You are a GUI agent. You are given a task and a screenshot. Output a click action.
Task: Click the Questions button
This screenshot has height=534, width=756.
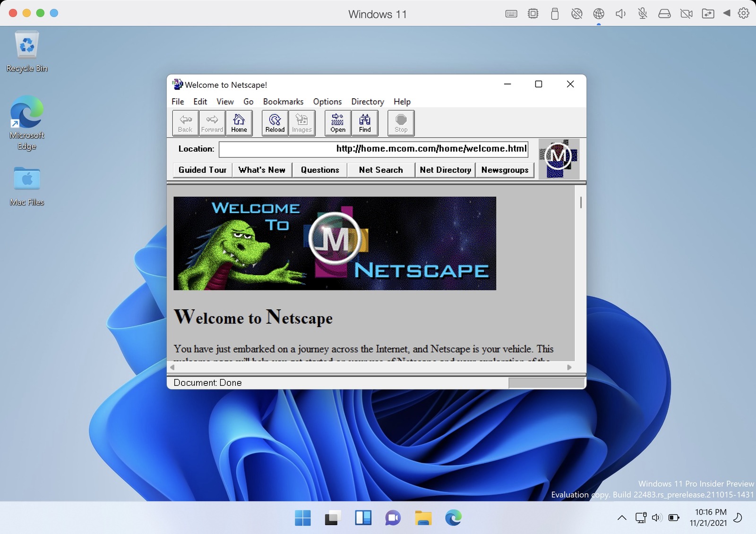pyautogui.click(x=320, y=170)
